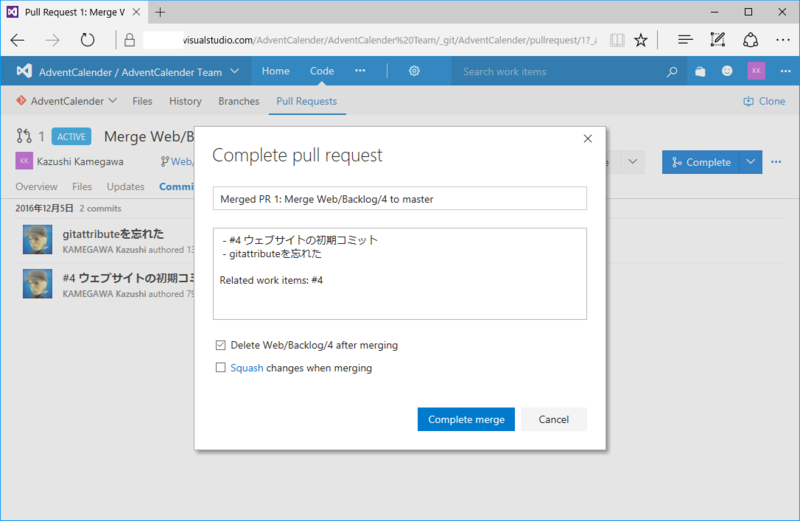
Task: Go back with the browser back arrow
Action: point(17,40)
